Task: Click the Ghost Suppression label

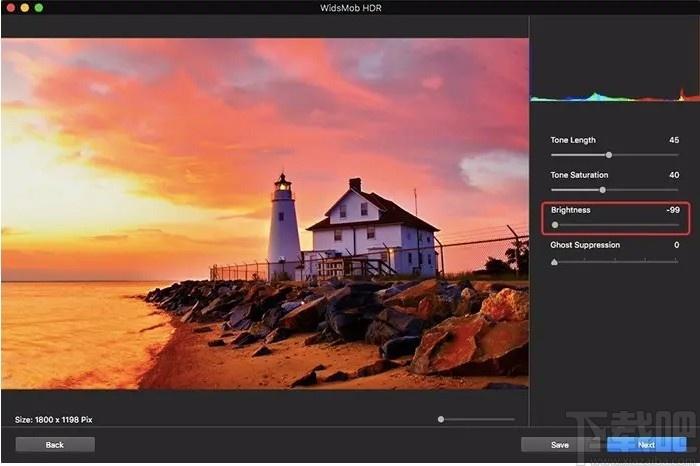Action: point(585,245)
